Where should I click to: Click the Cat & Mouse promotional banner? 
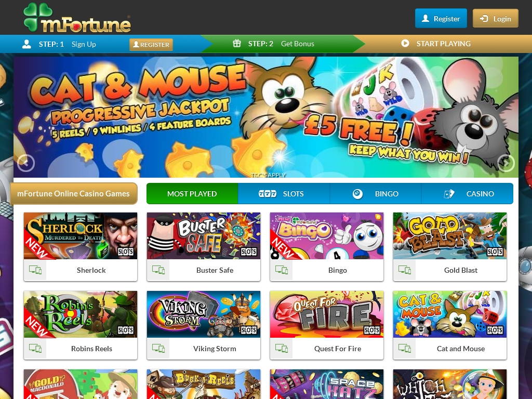pyautogui.click(x=266, y=117)
